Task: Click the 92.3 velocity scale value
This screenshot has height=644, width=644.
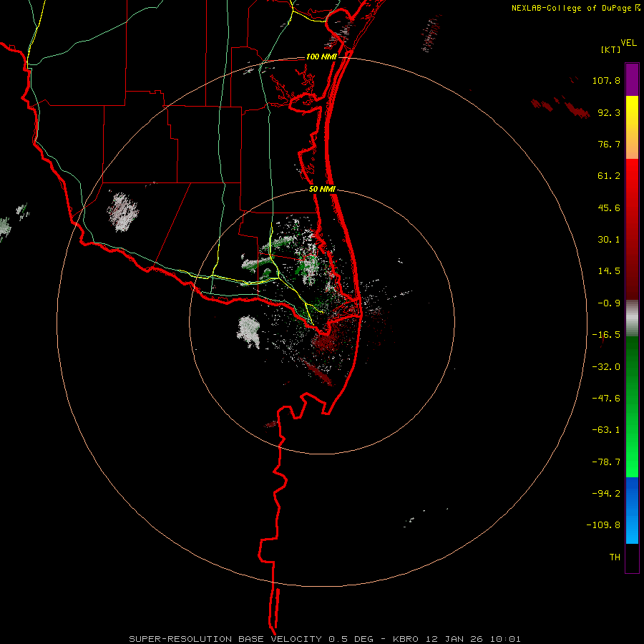Action: [x=609, y=112]
